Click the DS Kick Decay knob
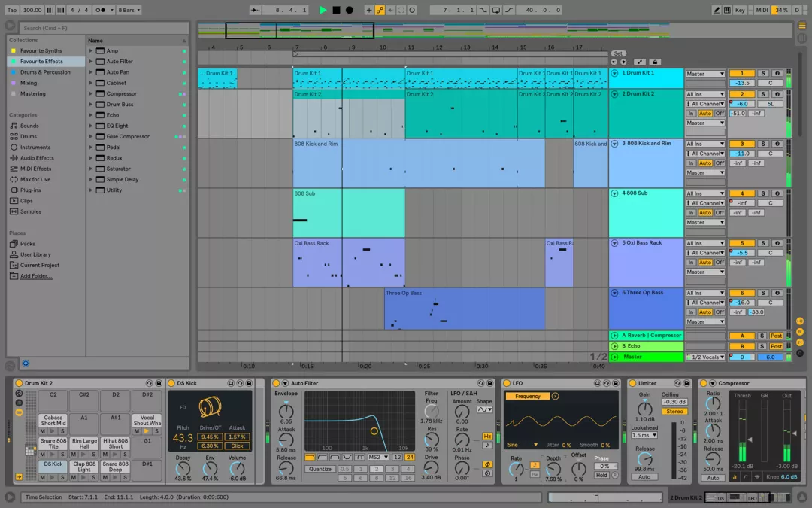 tap(183, 469)
